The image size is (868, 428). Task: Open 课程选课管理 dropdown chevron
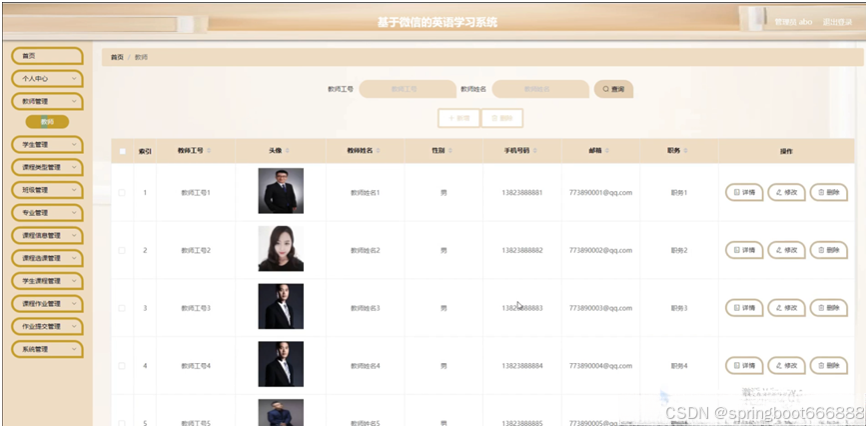click(x=74, y=258)
